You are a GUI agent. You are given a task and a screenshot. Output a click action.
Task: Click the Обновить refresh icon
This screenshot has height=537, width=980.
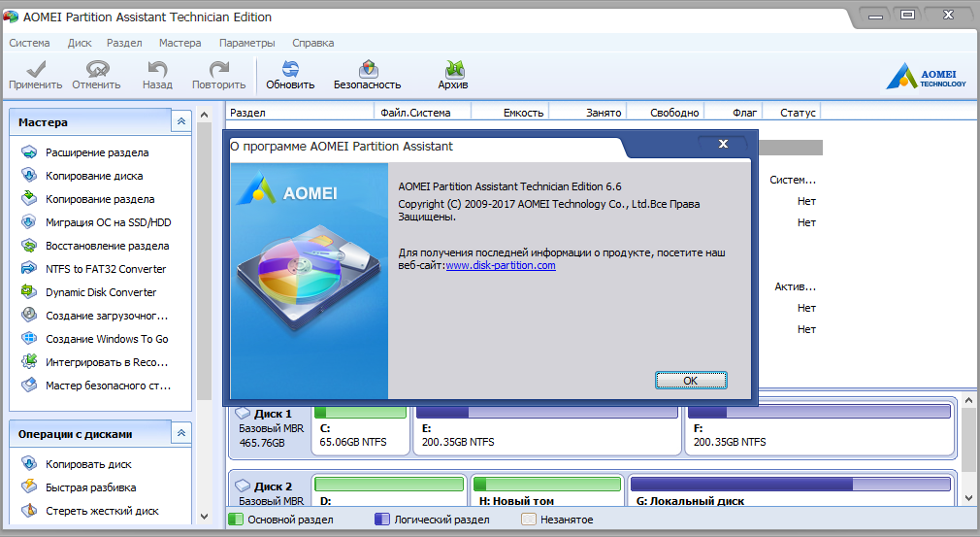pyautogui.click(x=290, y=69)
